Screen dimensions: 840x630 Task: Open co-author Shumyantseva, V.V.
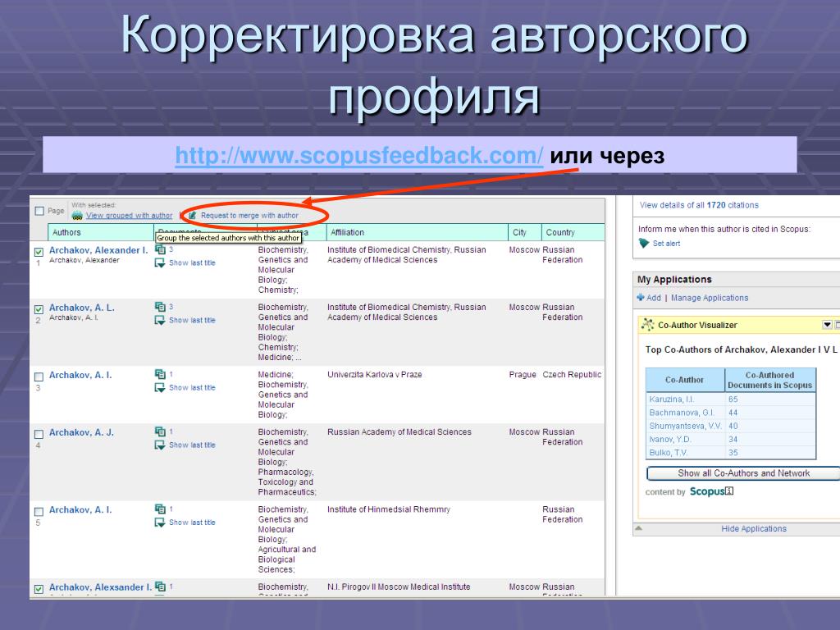click(685, 426)
